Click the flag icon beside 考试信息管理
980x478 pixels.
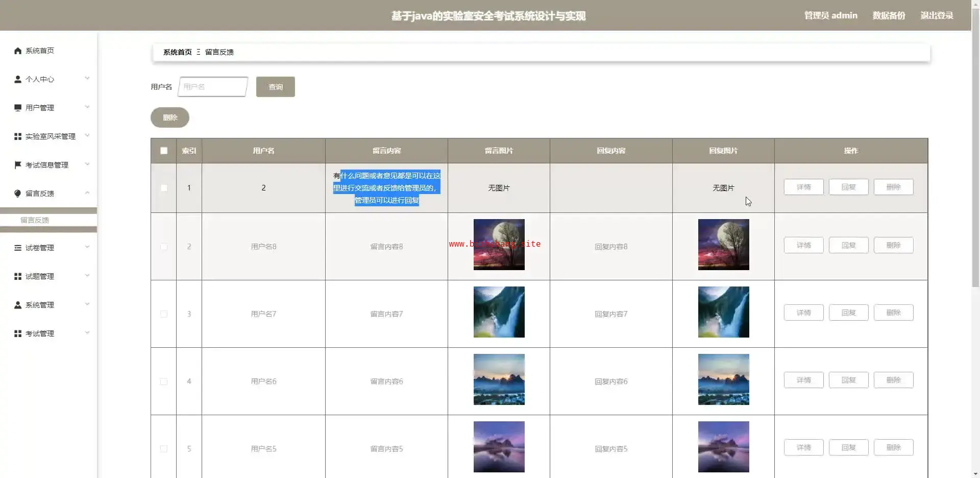pyautogui.click(x=18, y=165)
